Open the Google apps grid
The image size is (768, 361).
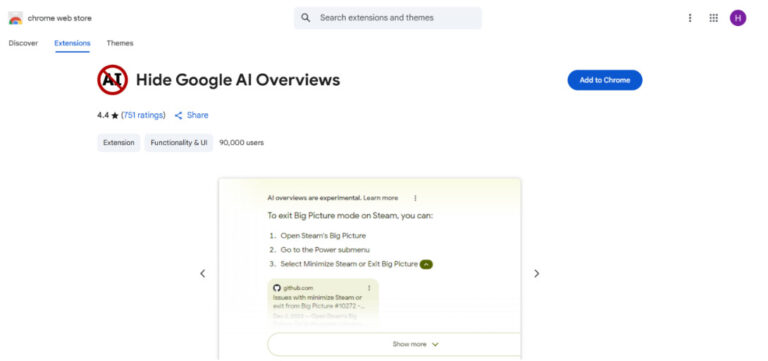[x=714, y=18]
